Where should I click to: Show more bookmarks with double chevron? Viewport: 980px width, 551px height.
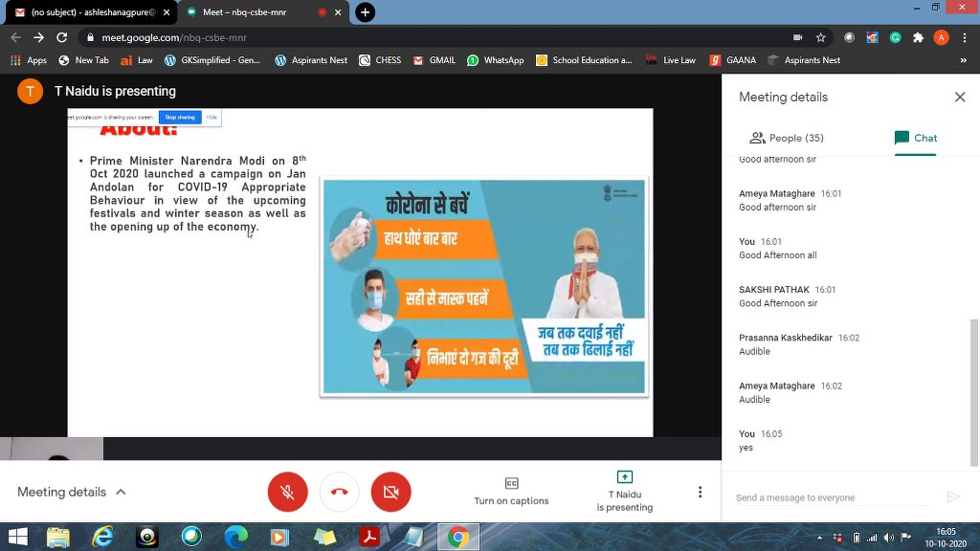click(963, 60)
